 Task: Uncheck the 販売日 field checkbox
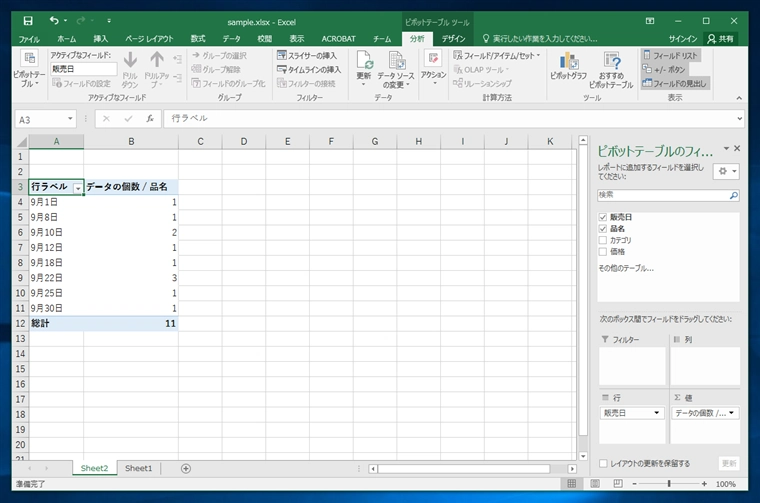(x=602, y=217)
